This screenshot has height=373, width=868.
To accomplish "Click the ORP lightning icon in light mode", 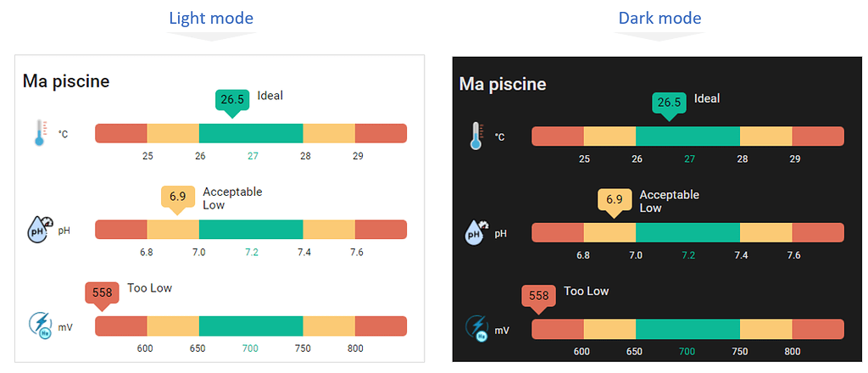I will point(40,326).
